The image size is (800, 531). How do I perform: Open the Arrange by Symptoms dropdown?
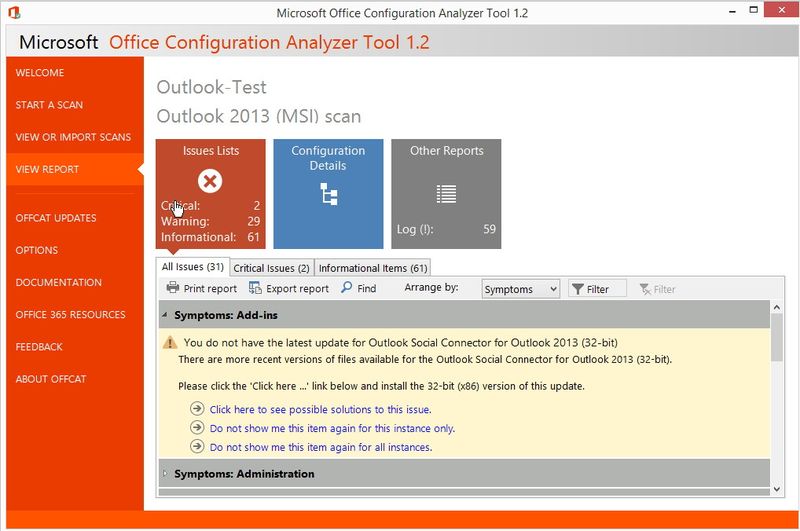pyautogui.click(x=520, y=289)
